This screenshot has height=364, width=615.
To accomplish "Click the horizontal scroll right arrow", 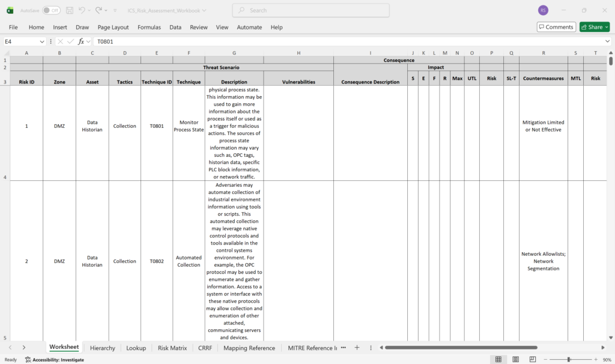I will (603, 348).
